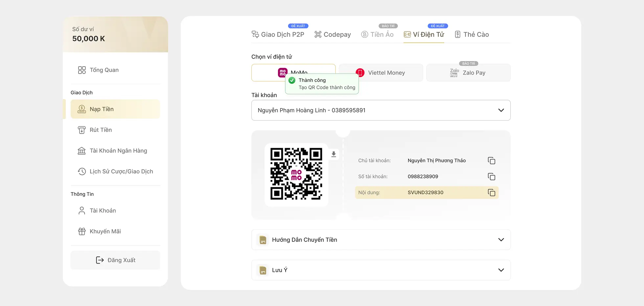Switch to the Tiền Ảo tab
This screenshot has height=306, width=644.
pos(377,35)
